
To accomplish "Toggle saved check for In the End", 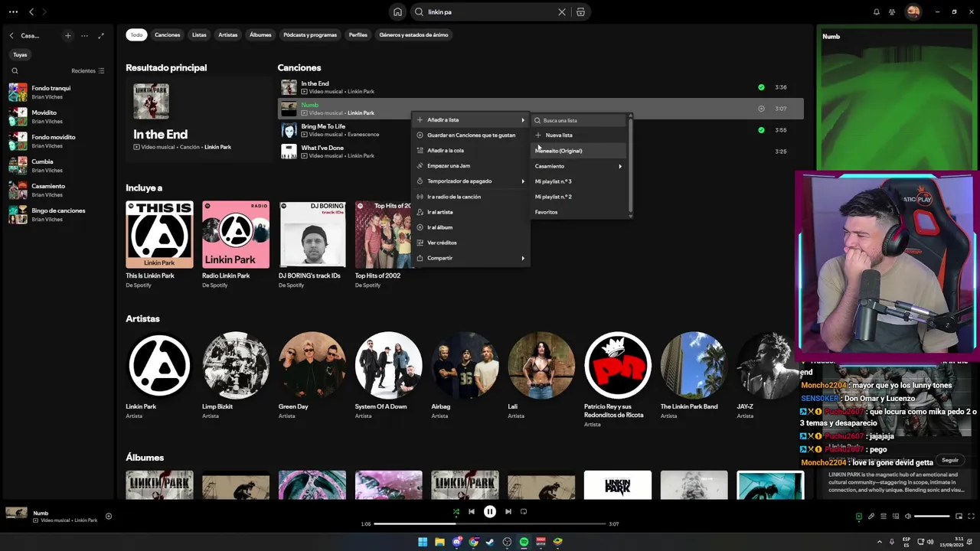I will [x=761, y=87].
